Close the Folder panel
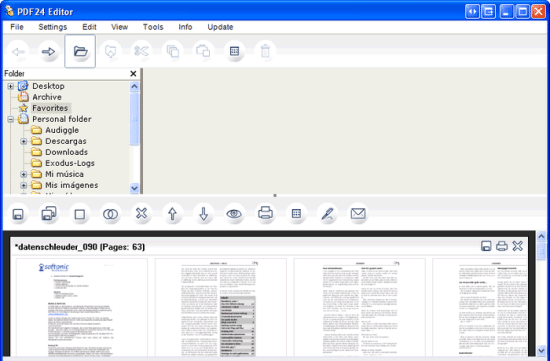 click(x=133, y=74)
